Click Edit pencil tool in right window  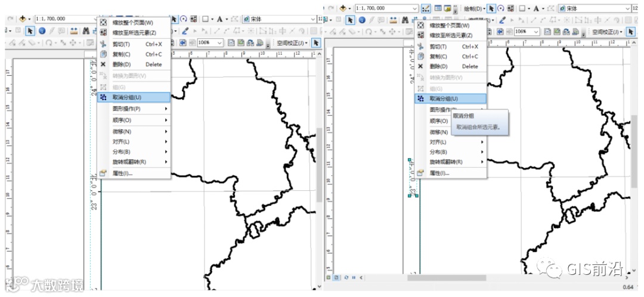[x=502, y=20]
